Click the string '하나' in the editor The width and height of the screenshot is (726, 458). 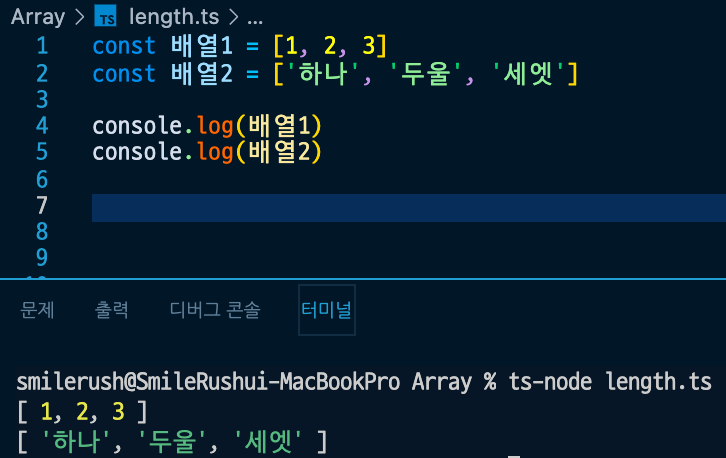pos(323,74)
